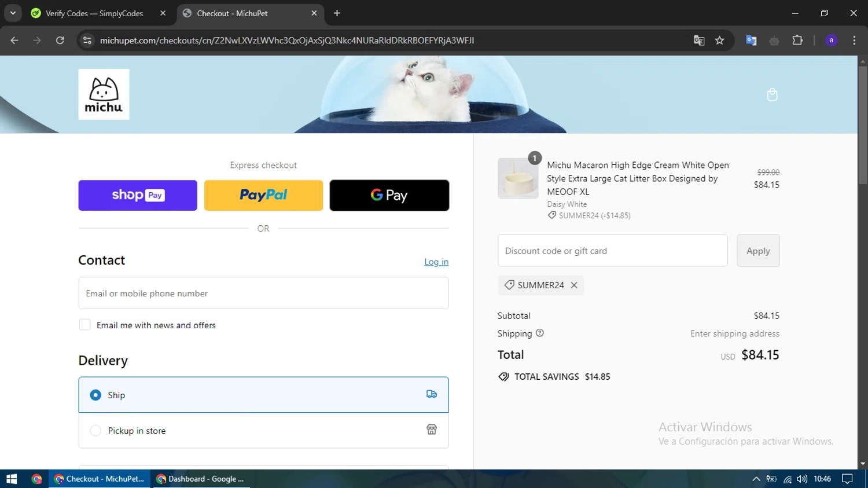Viewport: 868px width, 488px height.
Task: Click the scrollbar down arrow
Action: [x=863, y=464]
